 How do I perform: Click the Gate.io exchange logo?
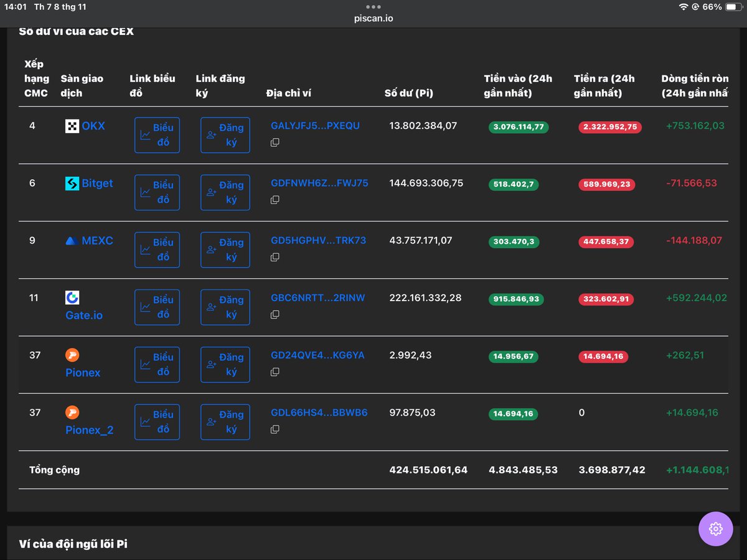click(x=72, y=297)
